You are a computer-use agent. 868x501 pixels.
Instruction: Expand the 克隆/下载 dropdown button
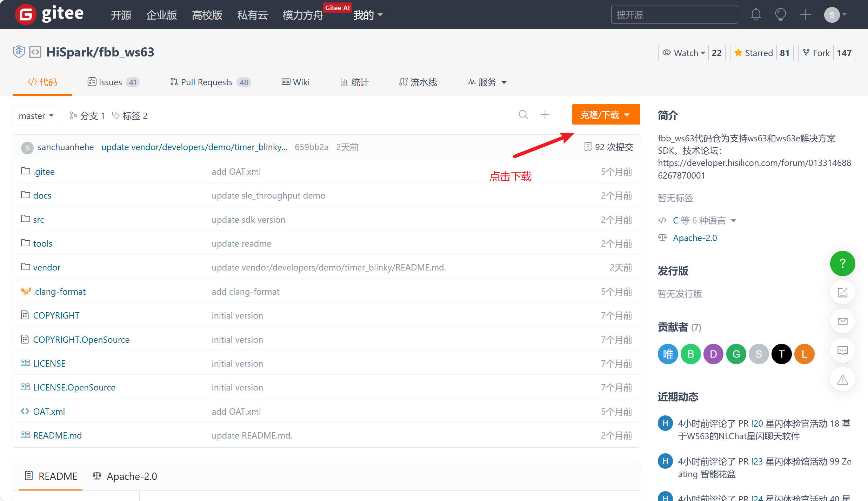(x=606, y=115)
